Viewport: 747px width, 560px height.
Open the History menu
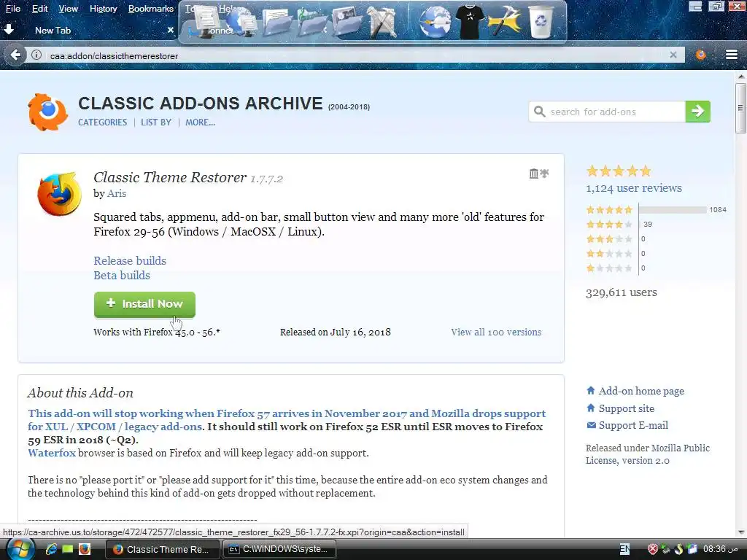pos(104,9)
